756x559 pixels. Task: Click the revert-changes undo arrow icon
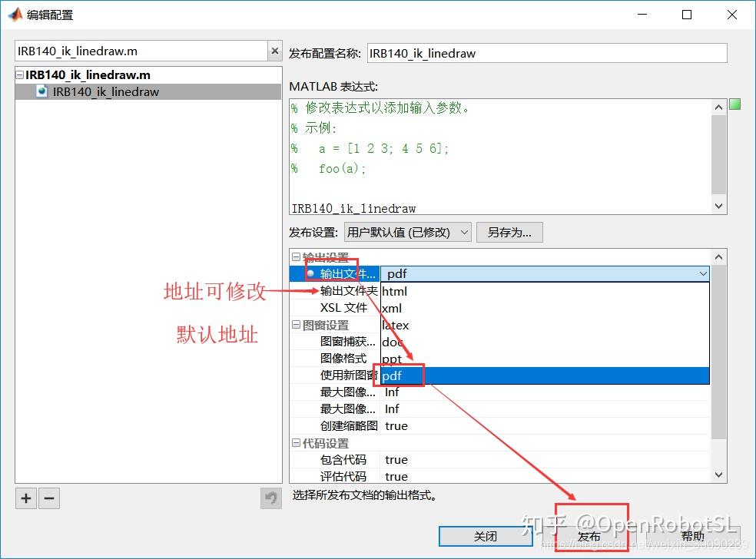point(270,498)
